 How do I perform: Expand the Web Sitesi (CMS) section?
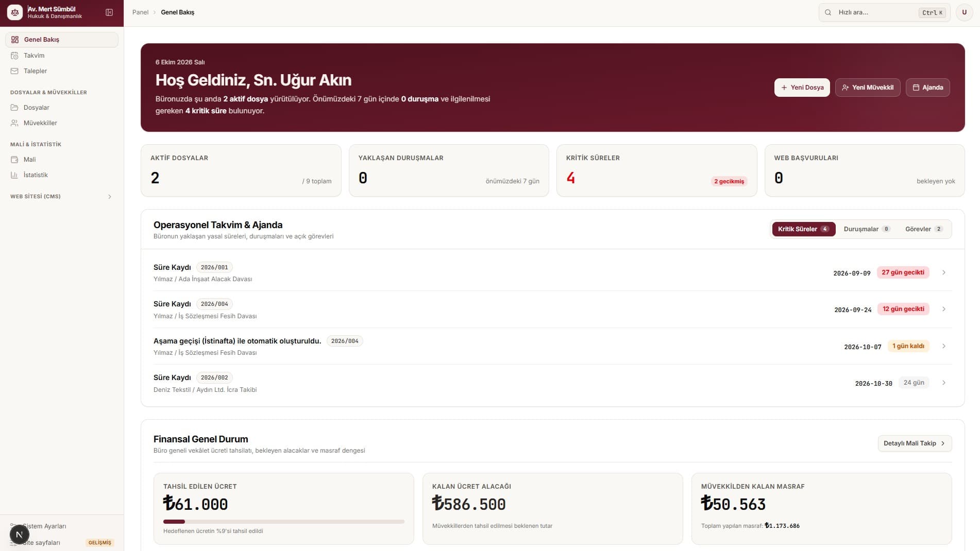coord(61,197)
